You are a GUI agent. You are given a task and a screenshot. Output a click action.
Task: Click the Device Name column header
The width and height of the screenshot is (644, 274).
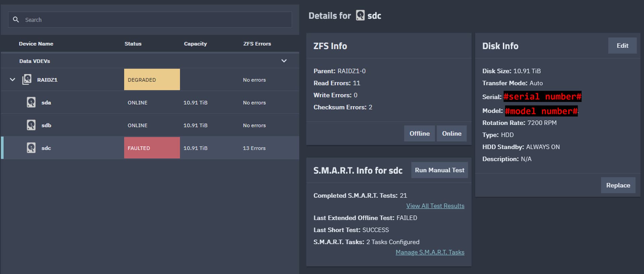tap(36, 44)
